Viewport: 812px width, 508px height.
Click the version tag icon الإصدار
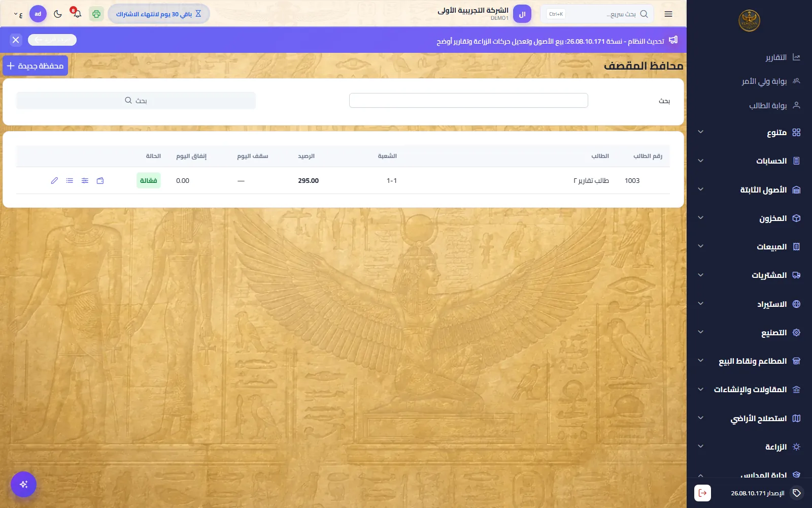point(797,493)
